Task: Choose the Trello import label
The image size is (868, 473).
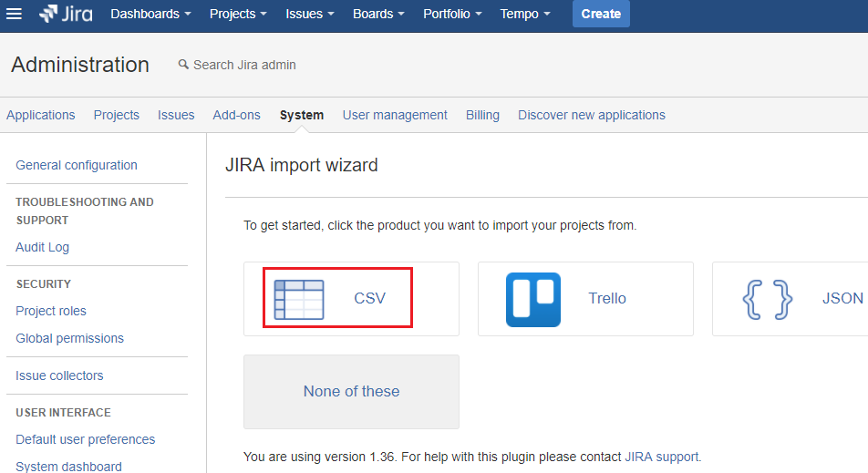Action: [607, 298]
